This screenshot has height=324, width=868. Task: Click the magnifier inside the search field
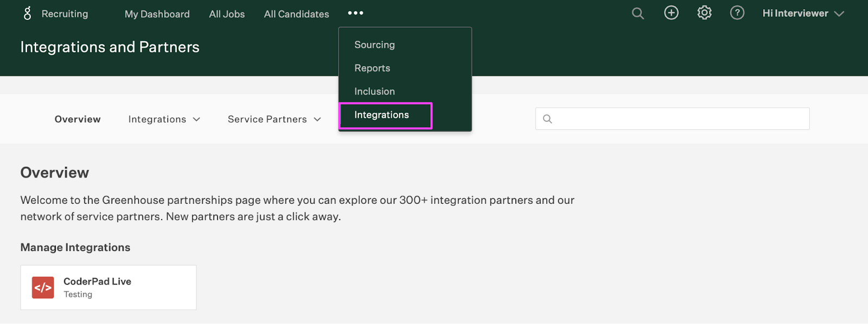click(547, 119)
